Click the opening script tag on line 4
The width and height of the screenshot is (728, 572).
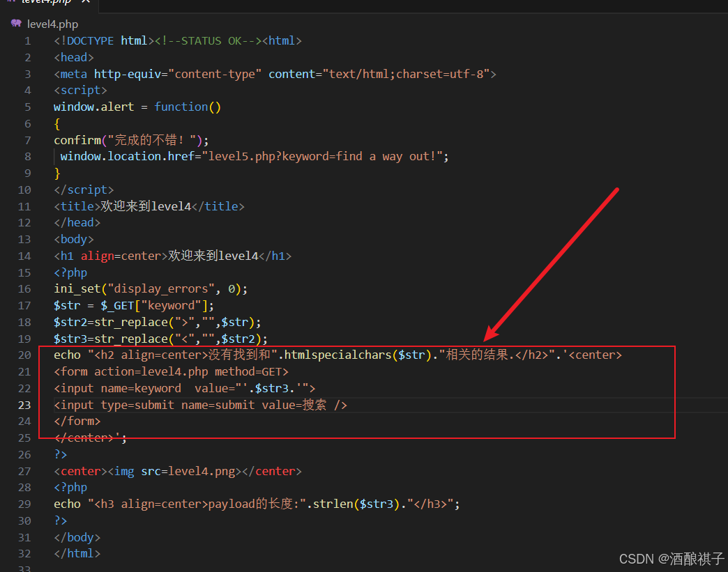click(x=80, y=91)
